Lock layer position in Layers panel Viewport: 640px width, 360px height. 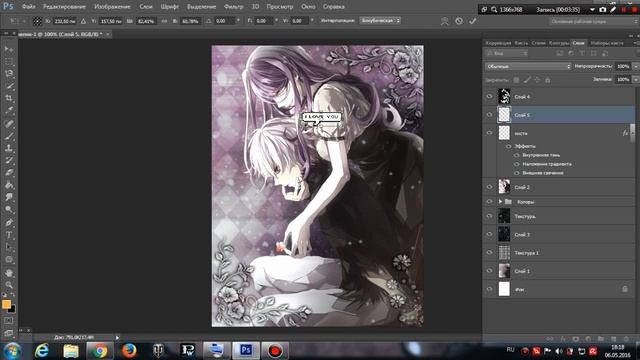(537, 80)
